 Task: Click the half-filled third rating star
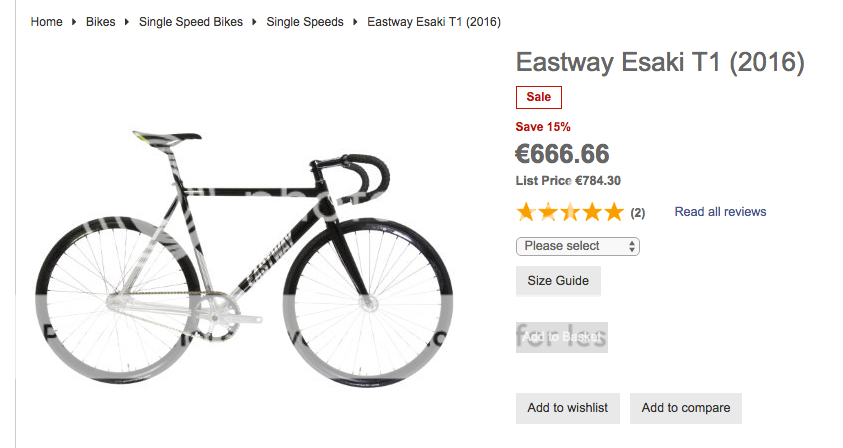coord(570,212)
